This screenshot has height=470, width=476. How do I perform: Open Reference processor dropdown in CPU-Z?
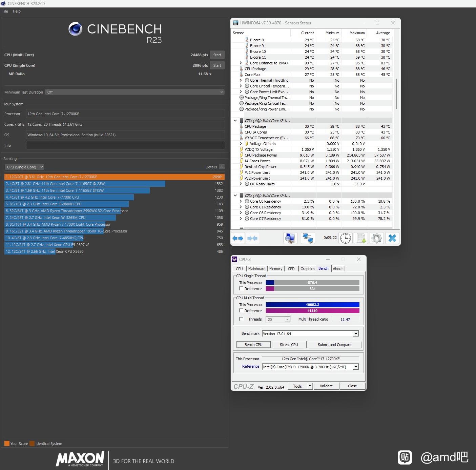(x=356, y=367)
